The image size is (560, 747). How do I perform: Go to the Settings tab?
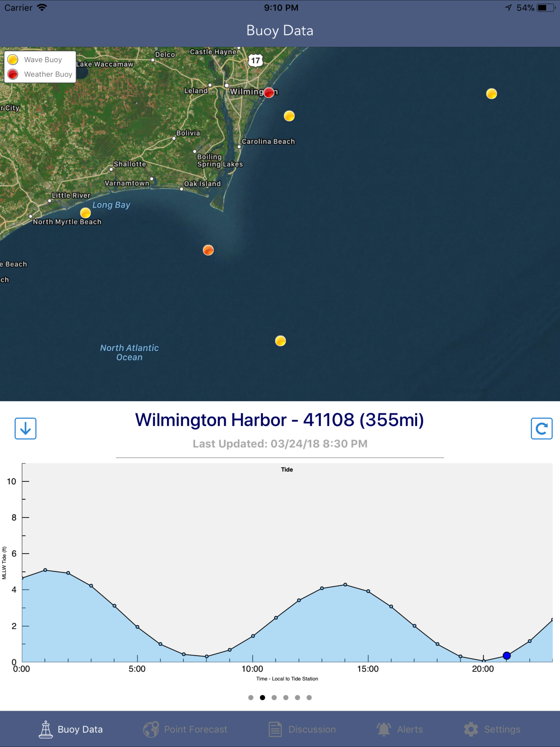click(492, 730)
